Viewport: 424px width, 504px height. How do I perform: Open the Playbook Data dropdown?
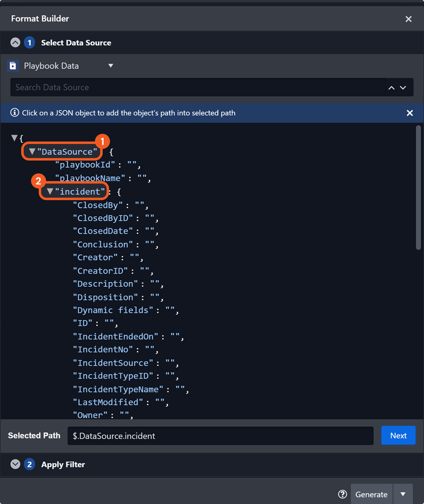pos(111,66)
